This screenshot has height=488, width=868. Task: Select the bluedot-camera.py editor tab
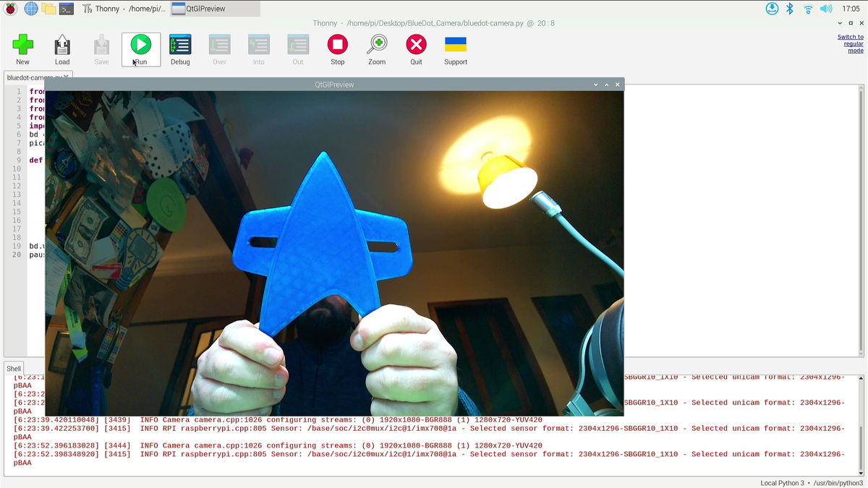[x=33, y=77]
